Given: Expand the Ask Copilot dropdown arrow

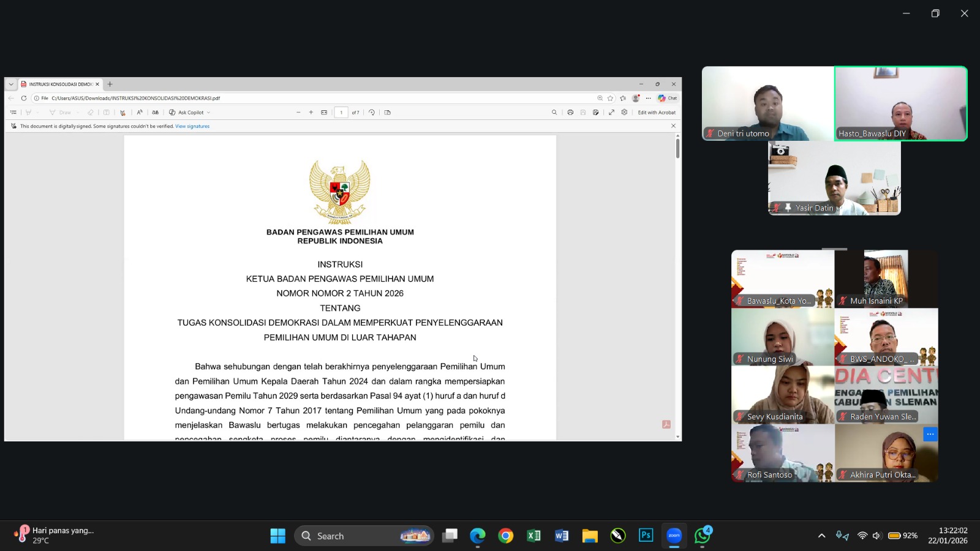Looking at the screenshot, I should (209, 113).
